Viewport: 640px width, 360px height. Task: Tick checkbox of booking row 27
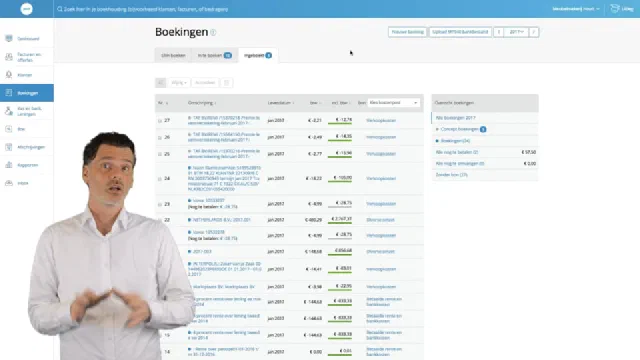point(160,121)
